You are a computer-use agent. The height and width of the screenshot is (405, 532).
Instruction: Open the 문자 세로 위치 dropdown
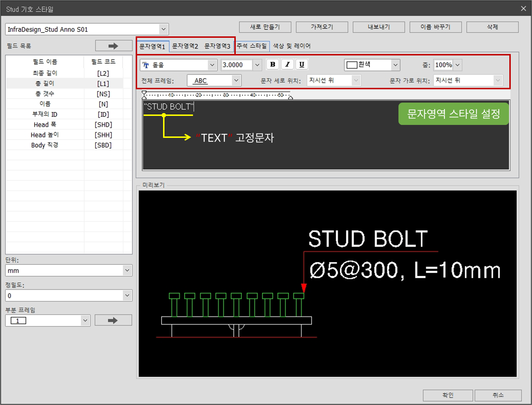pyautogui.click(x=356, y=80)
